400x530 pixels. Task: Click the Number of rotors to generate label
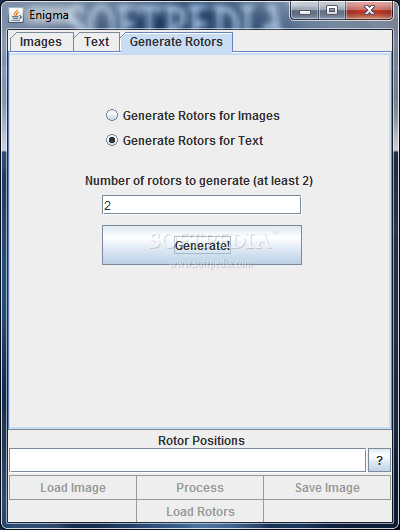pyautogui.click(x=199, y=181)
